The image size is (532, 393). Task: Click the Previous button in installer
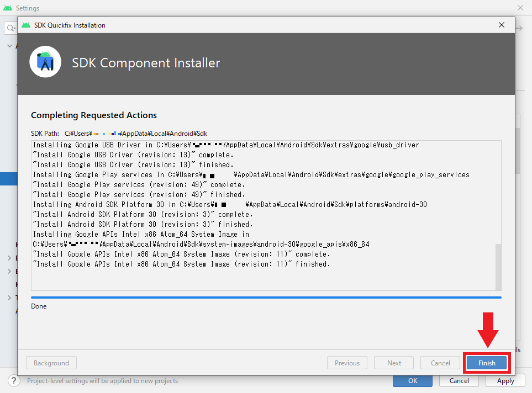click(347, 363)
